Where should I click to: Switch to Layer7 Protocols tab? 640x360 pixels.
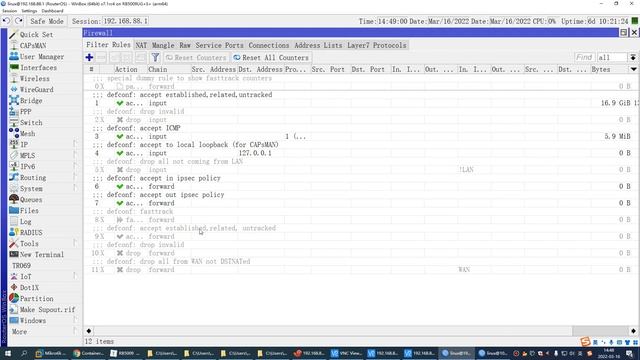(377, 45)
